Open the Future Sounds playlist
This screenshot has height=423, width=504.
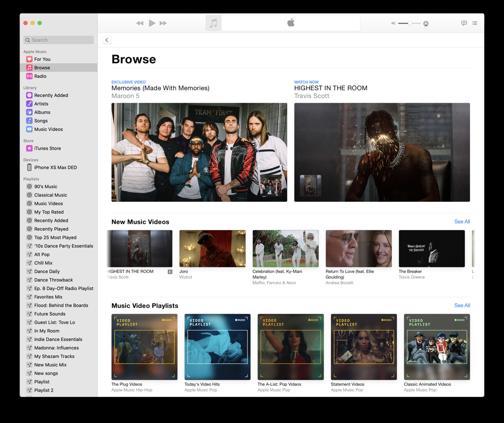click(58, 314)
